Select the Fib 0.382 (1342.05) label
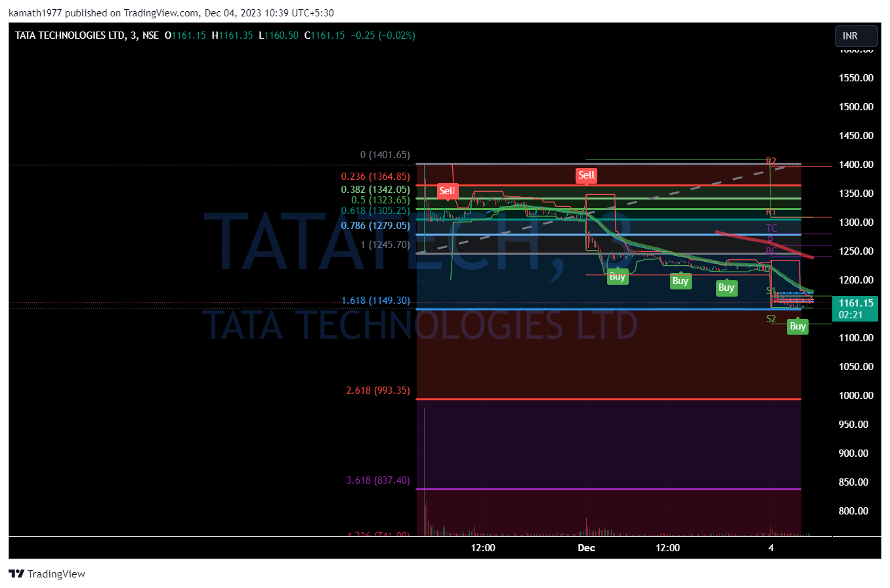This screenshot has height=588, width=890. (375, 189)
